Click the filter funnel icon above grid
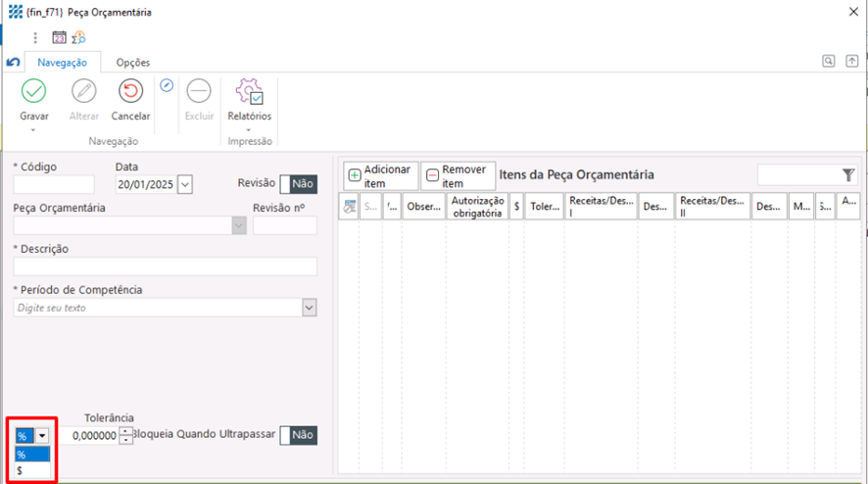Image resolution: width=868 pixels, height=484 pixels. (x=848, y=175)
